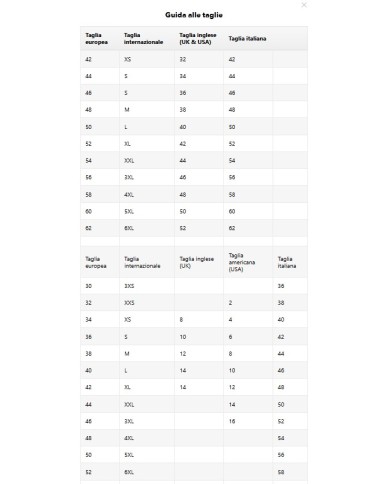390x484 pixels.
Task: Close the size guide dialog
Action: [304, 5]
